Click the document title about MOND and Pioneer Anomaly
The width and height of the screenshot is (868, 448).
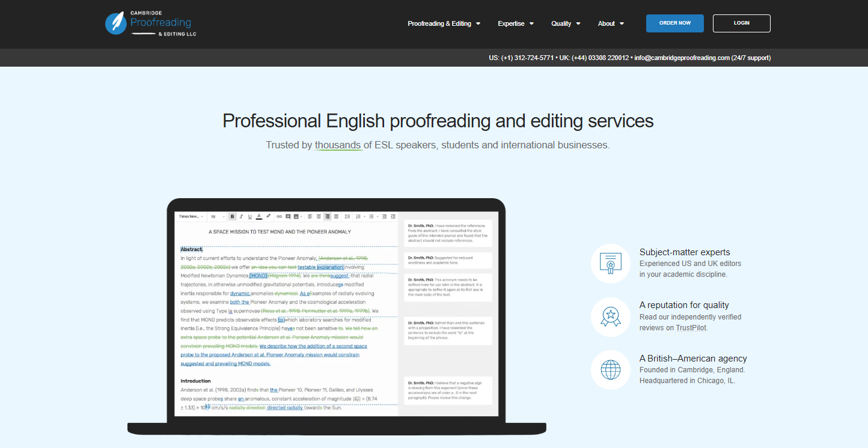tap(280, 231)
